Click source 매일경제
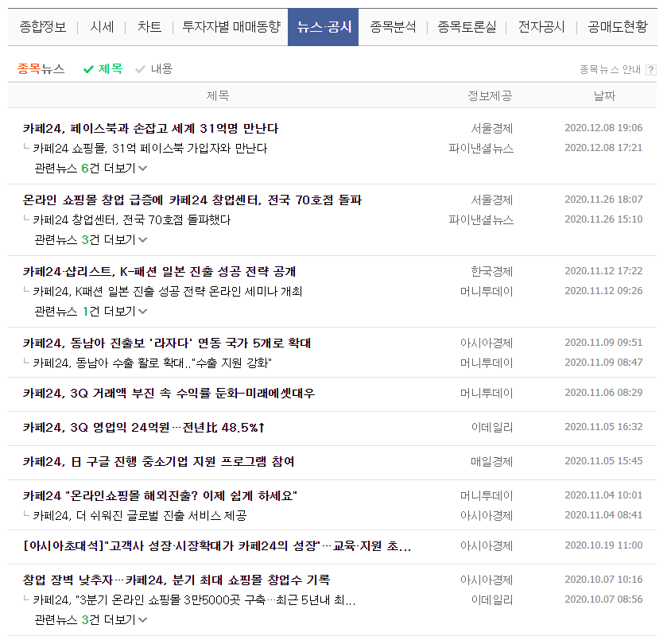 (492, 461)
